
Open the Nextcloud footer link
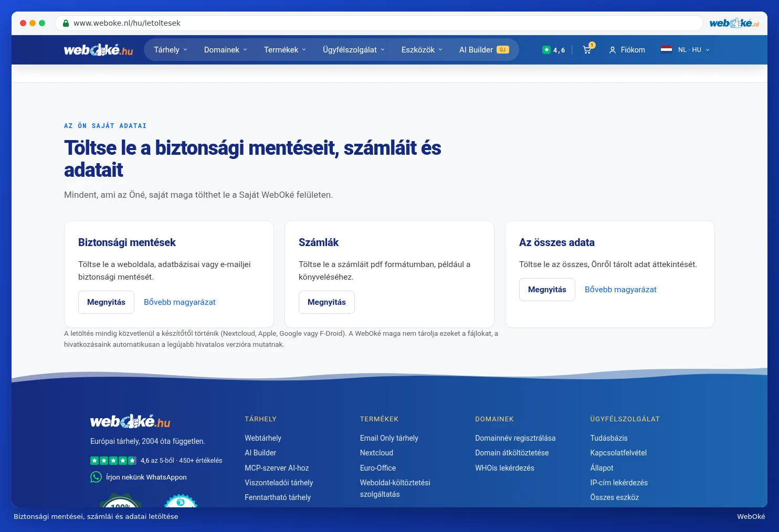376,453
